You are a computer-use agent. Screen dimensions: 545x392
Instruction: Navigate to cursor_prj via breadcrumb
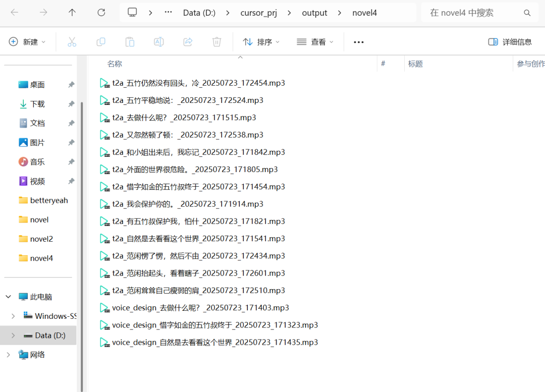click(258, 13)
